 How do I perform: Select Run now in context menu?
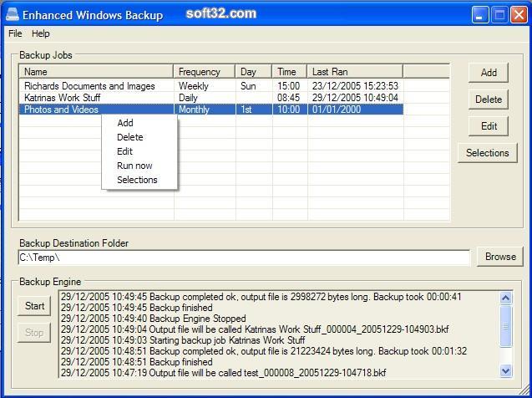134,166
